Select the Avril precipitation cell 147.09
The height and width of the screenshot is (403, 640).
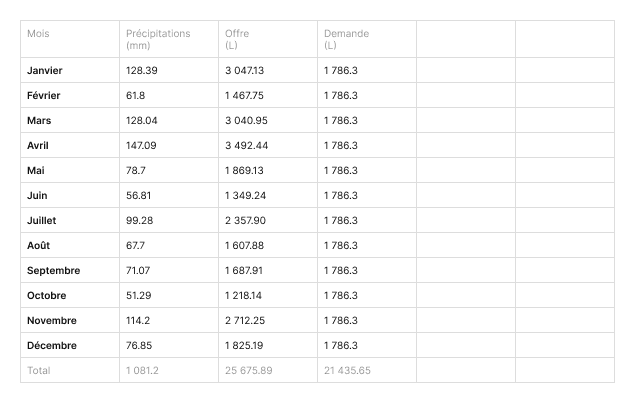[142, 146]
